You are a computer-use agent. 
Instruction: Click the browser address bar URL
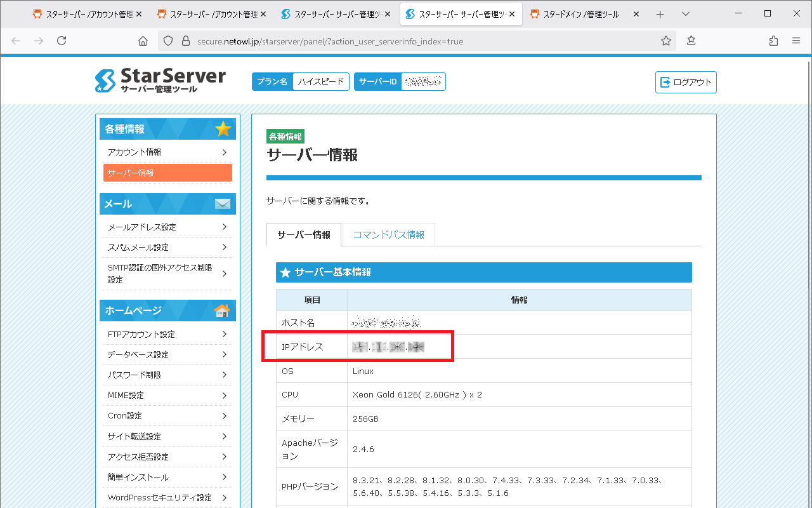click(x=330, y=41)
